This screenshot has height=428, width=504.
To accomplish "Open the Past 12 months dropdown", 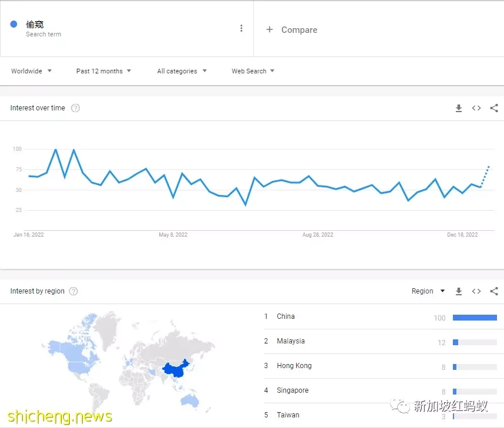I will (x=103, y=71).
